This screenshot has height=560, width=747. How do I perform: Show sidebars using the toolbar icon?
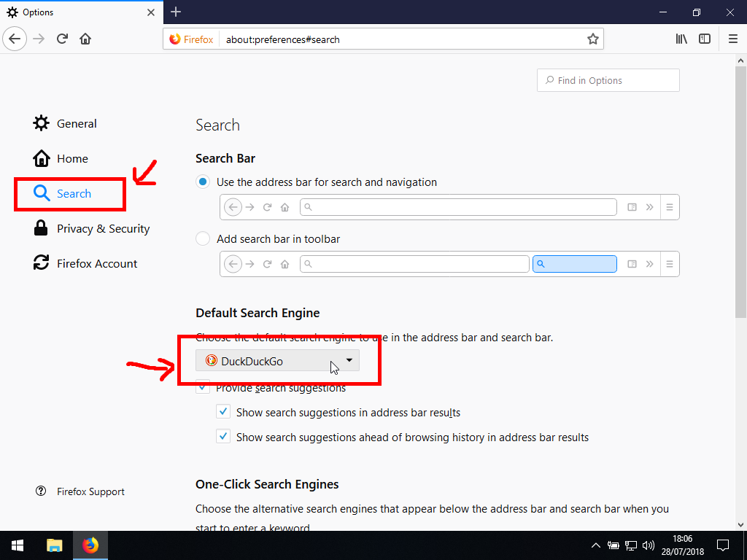tap(705, 39)
